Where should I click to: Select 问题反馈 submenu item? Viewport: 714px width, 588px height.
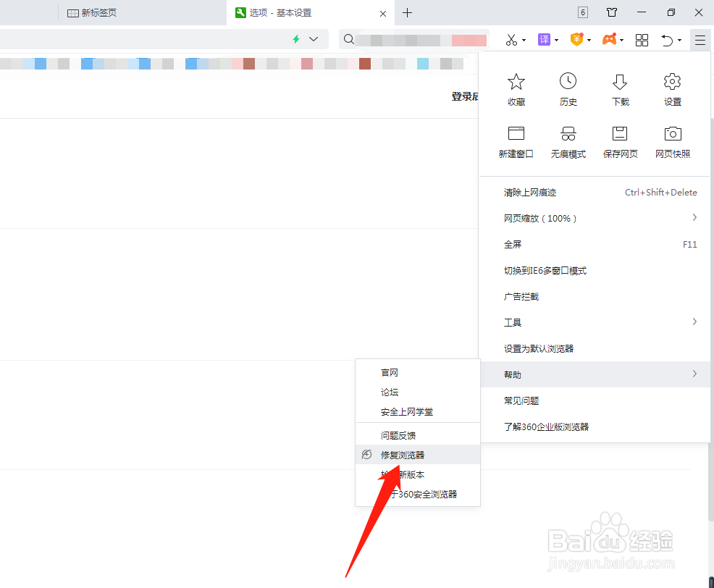(x=418, y=435)
